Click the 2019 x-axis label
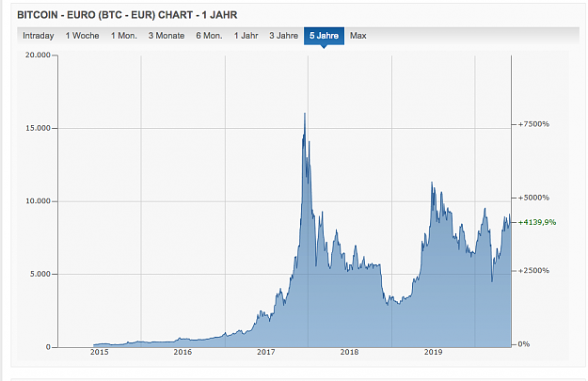Image resolution: width=588 pixels, height=381 pixels. pyautogui.click(x=433, y=352)
